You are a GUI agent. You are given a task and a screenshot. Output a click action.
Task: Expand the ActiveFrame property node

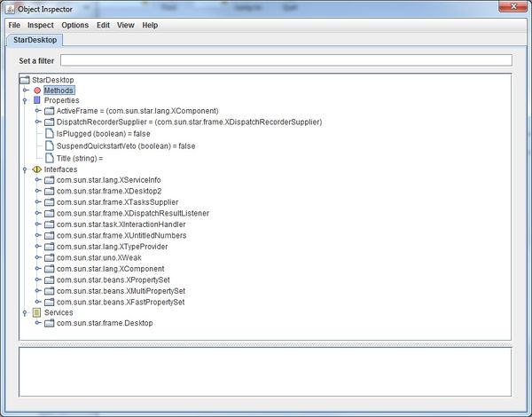(x=38, y=111)
